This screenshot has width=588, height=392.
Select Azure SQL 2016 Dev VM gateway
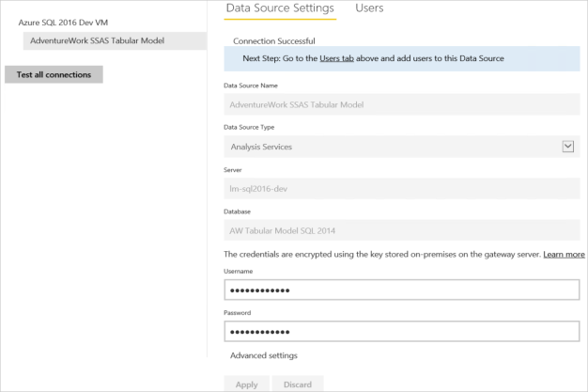63,21
